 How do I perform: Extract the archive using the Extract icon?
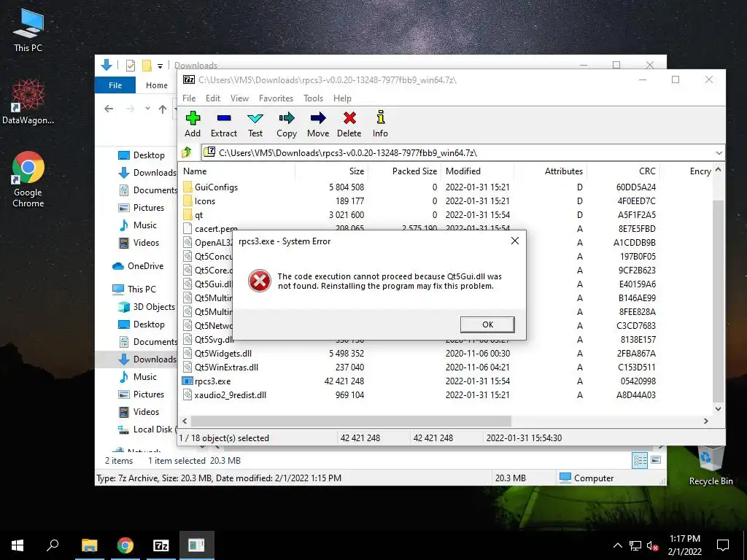tap(223, 124)
